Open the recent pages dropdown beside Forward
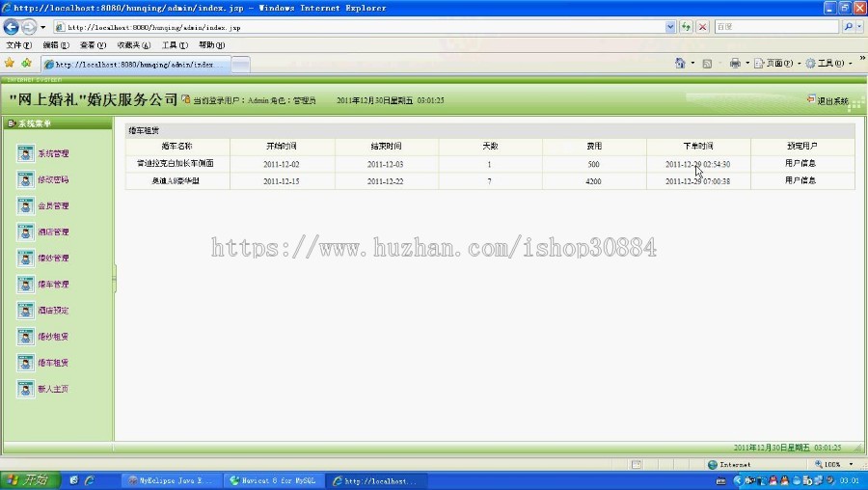 pos(43,27)
